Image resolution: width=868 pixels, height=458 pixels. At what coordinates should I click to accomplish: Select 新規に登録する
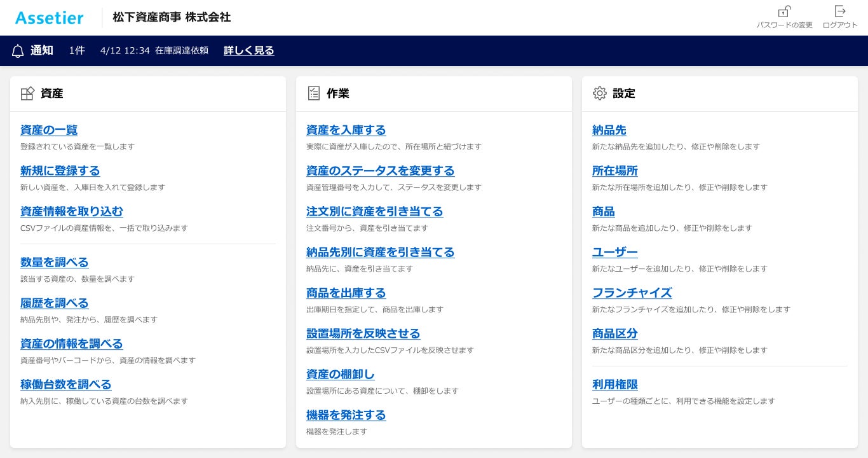pyautogui.click(x=60, y=170)
